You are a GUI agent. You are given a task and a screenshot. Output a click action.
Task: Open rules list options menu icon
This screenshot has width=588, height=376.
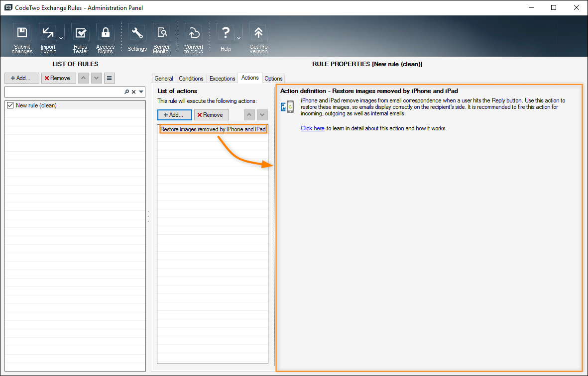coord(109,78)
